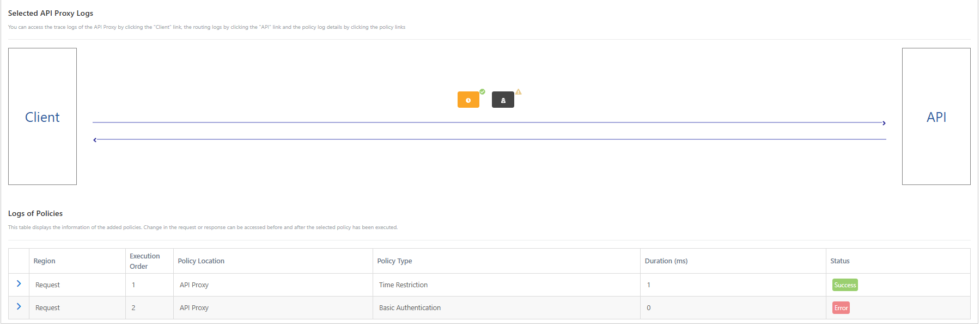Click the Region column header
Screen dimensions: 980x327
click(44, 261)
